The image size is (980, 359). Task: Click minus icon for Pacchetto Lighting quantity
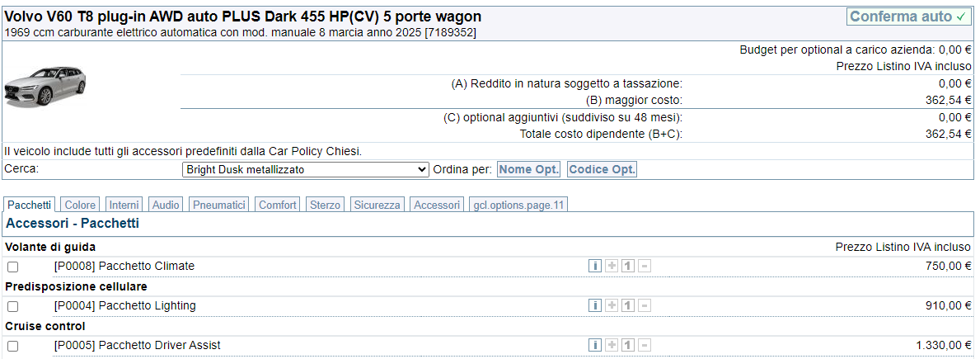click(x=645, y=306)
